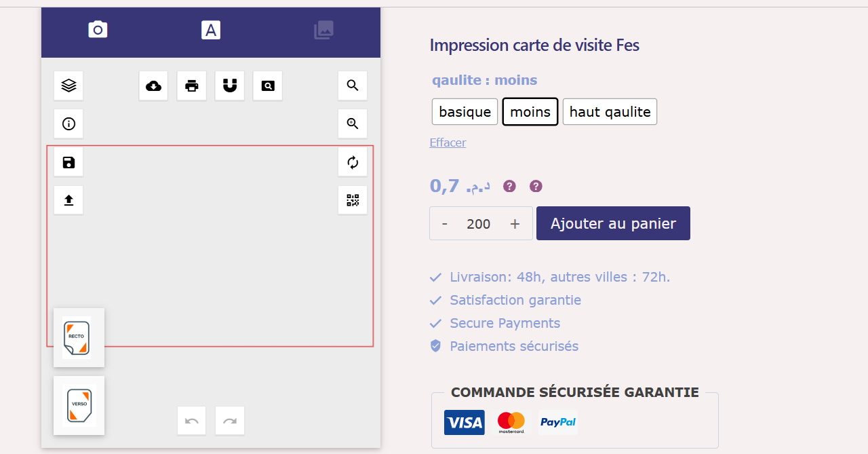Click the 'qaulite : moins' label
The height and width of the screenshot is (454, 868).
pos(485,80)
